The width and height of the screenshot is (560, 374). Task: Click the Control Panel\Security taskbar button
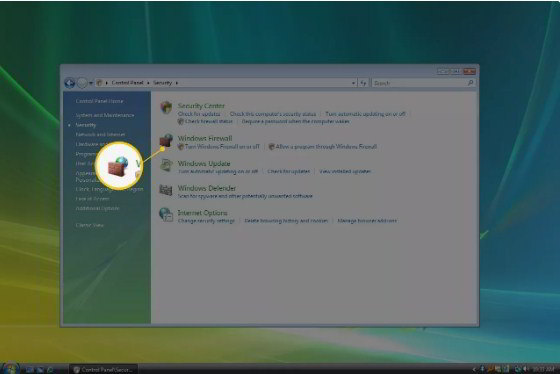click(x=104, y=369)
